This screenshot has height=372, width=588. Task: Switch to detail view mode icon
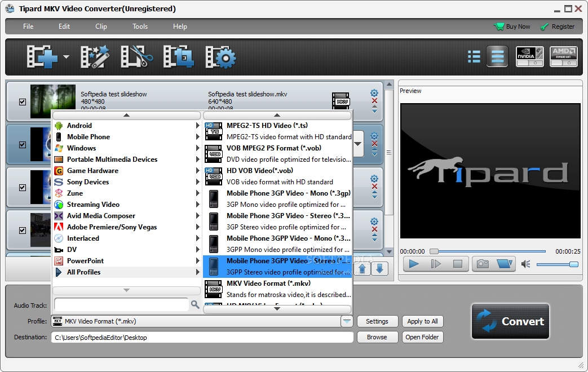click(497, 56)
